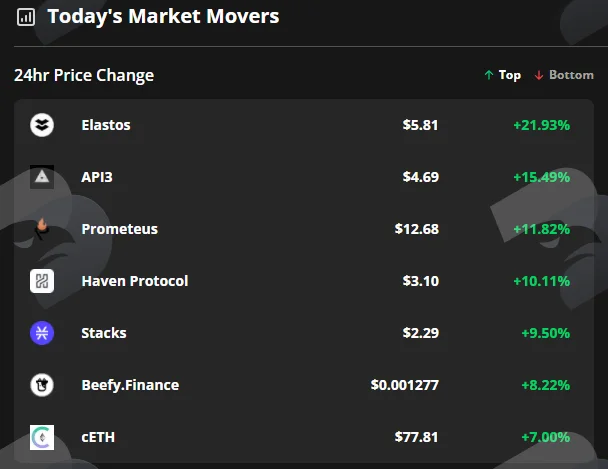Click the Today's Market Movers heading
The image size is (608, 469).
pyautogui.click(x=163, y=17)
